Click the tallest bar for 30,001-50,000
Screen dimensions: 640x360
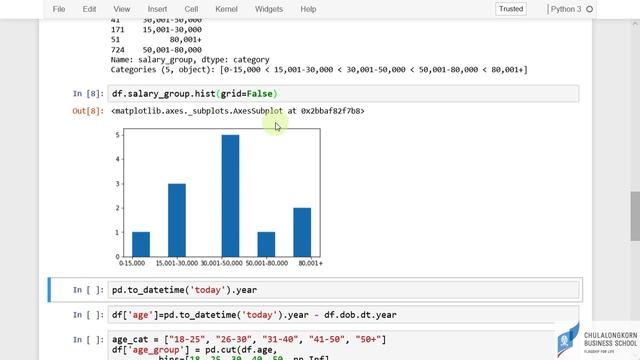[x=230, y=196]
